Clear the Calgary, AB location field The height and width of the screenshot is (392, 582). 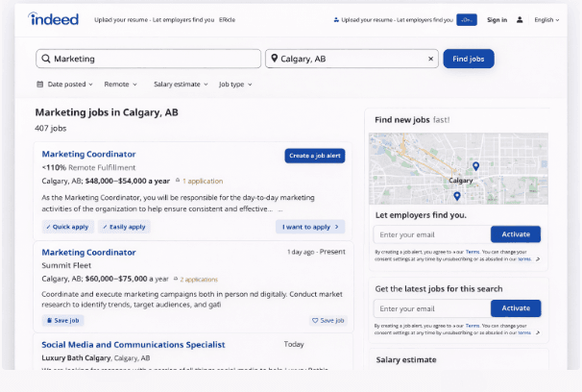coord(430,59)
